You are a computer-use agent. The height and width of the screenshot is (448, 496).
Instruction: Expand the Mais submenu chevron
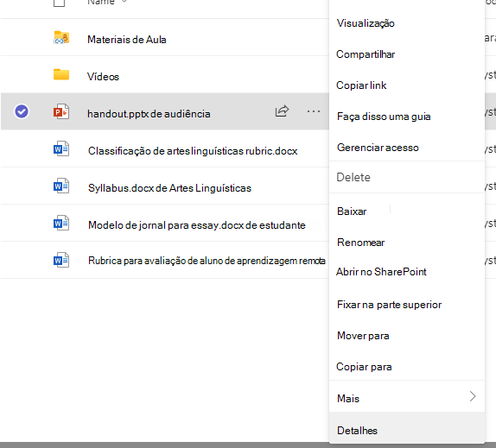[473, 396]
